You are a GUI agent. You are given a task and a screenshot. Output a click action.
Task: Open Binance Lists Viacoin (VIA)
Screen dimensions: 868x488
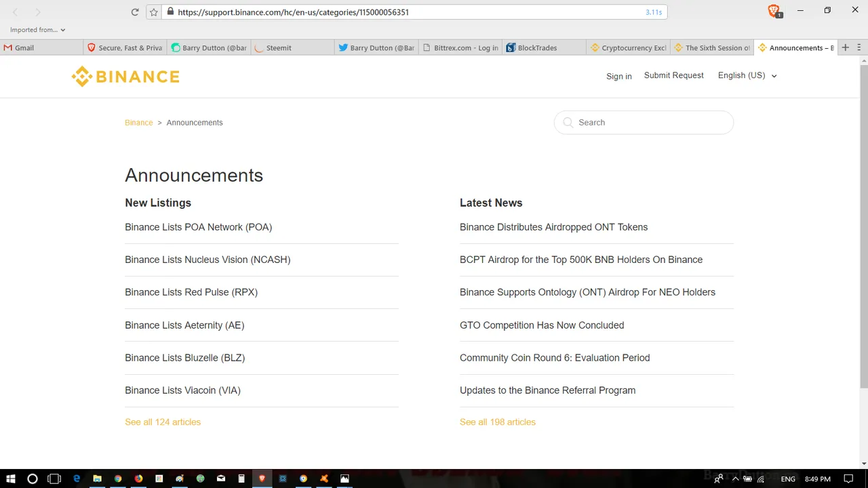tap(183, 390)
